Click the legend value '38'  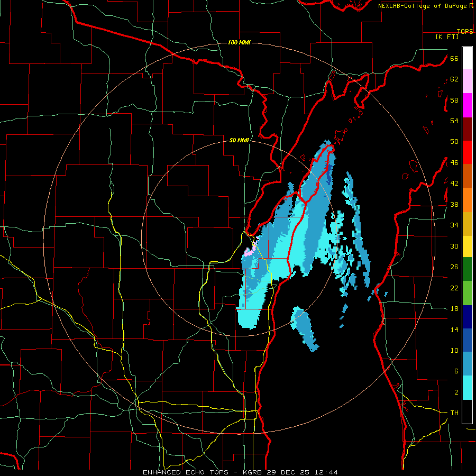[454, 204]
